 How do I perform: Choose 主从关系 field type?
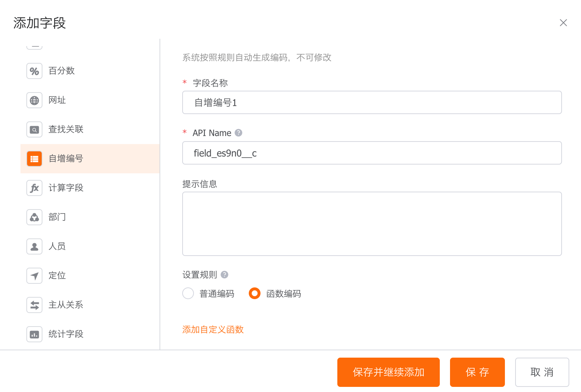(x=90, y=305)
